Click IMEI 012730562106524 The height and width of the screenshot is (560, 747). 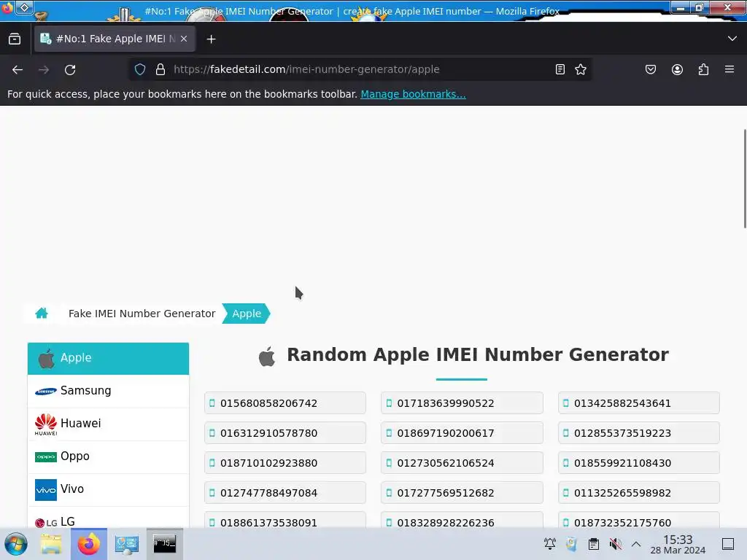462,463
